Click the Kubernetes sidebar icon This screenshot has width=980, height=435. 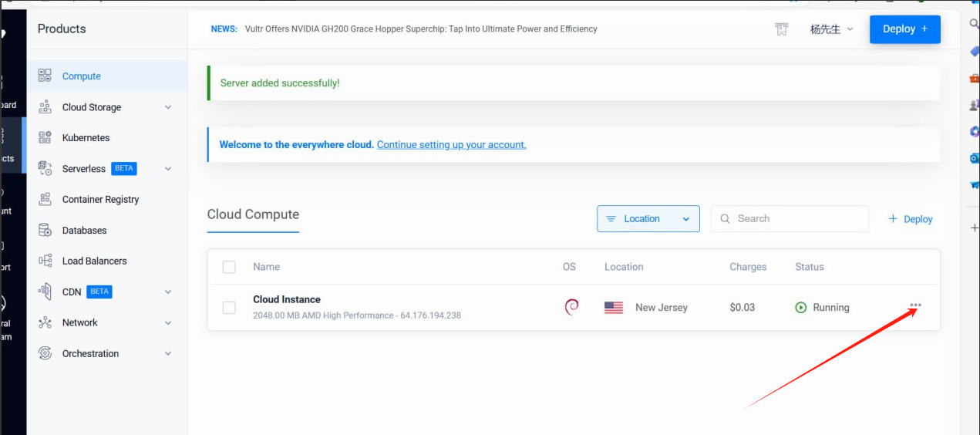click(x=45, y=138)
